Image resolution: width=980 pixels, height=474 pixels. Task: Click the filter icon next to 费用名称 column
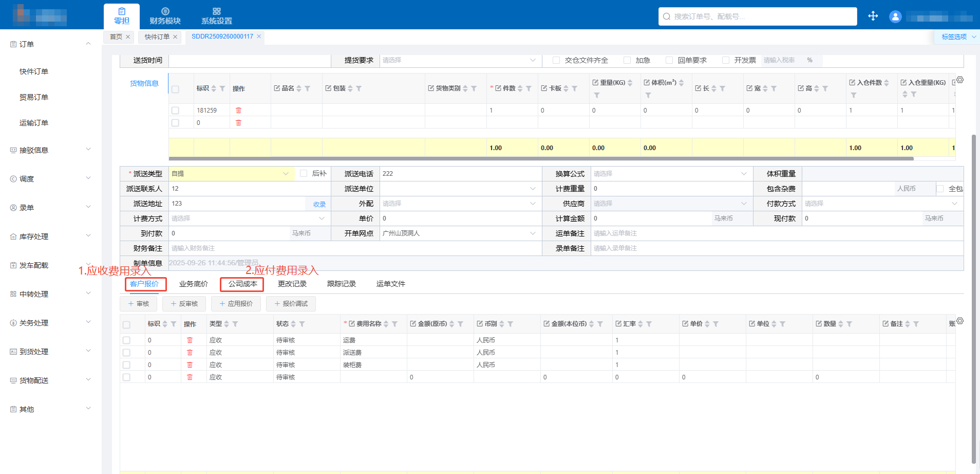[x=394, y=324]
